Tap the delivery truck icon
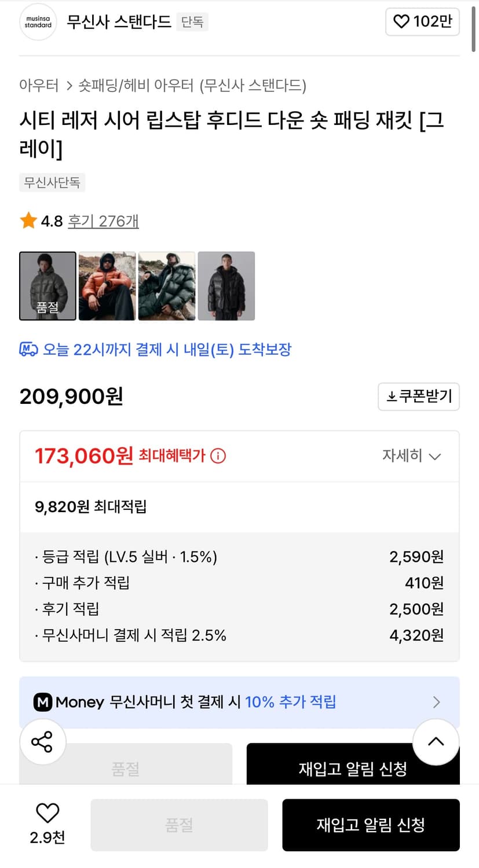The width and height of the screenshot is (479, 868). [27, 348]
